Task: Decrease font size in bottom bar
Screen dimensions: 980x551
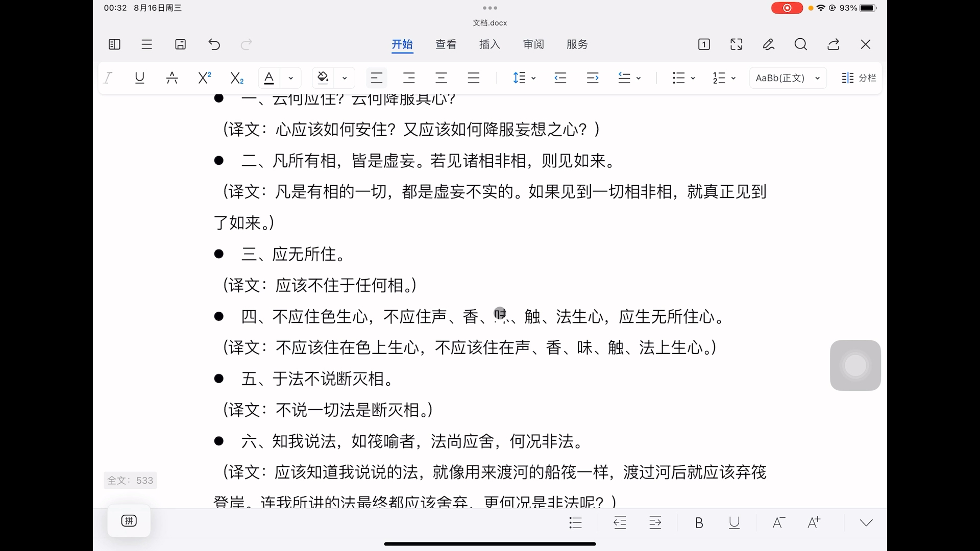Action: click(778, 522)
